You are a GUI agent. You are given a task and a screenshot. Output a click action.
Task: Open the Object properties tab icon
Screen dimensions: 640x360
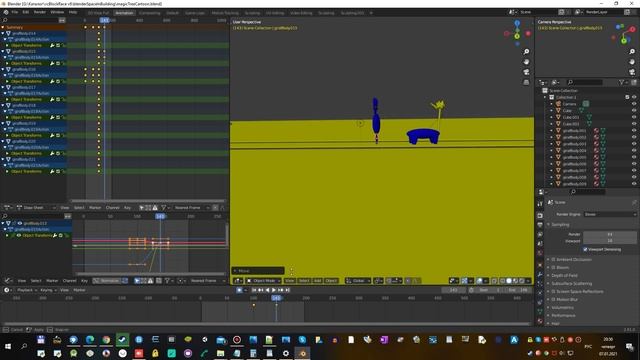[x=540, y=265]
